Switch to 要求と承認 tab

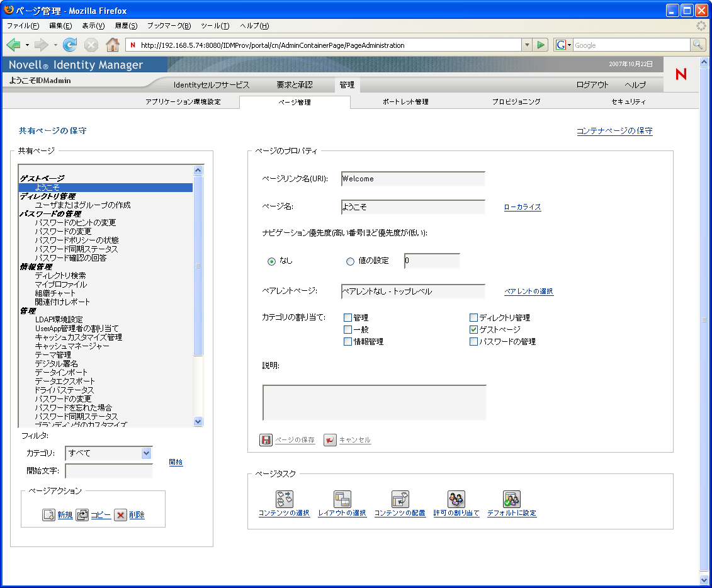coord(295,85)
